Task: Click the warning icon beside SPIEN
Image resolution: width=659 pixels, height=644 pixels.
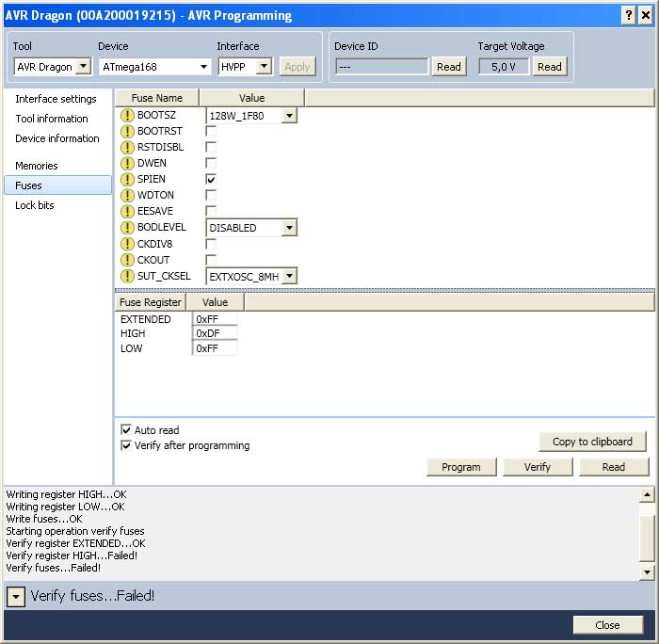Action: click(127, 180)
